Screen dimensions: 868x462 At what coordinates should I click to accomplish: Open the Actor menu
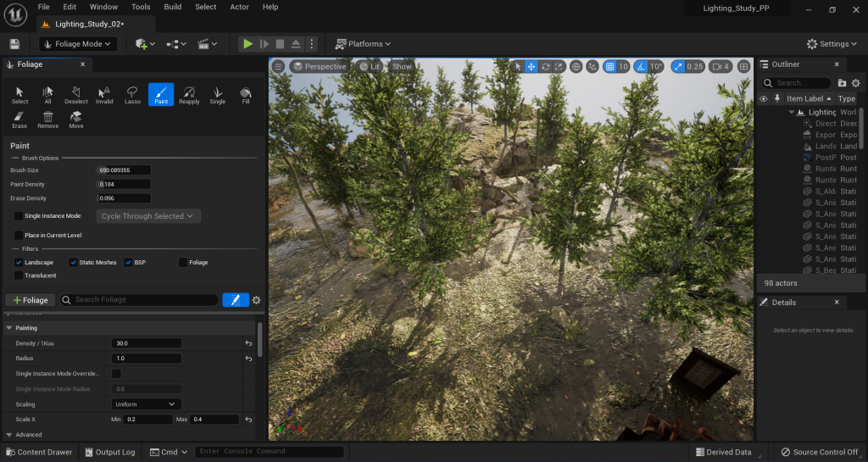pos(239,7)
